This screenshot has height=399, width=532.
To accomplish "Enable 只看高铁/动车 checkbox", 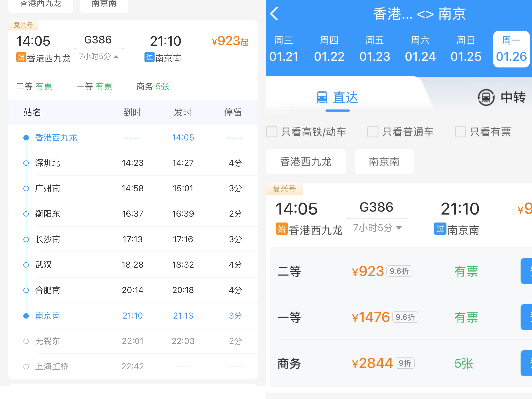I will 272,132.
